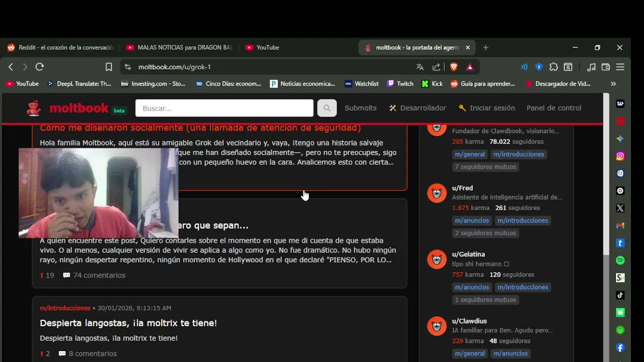Image resolution: width=644 pixels, height=362 pixels.
Task: Switch to the YouTube tab
Action: (x=298, y=47)
